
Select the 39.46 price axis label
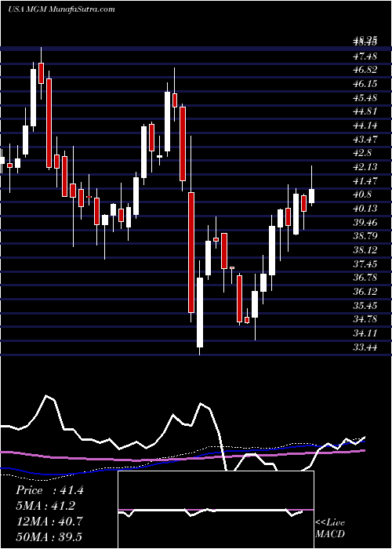tap(365, 222)
